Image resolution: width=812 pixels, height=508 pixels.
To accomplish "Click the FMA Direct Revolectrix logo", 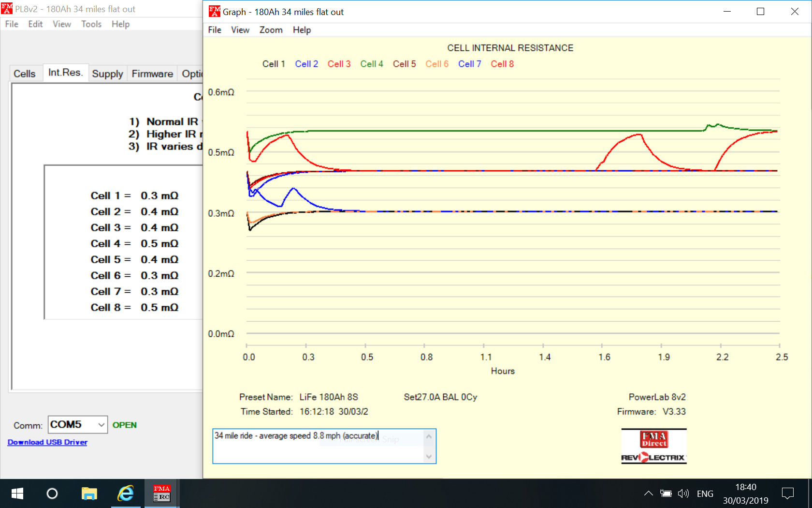I will click(653, 446).
